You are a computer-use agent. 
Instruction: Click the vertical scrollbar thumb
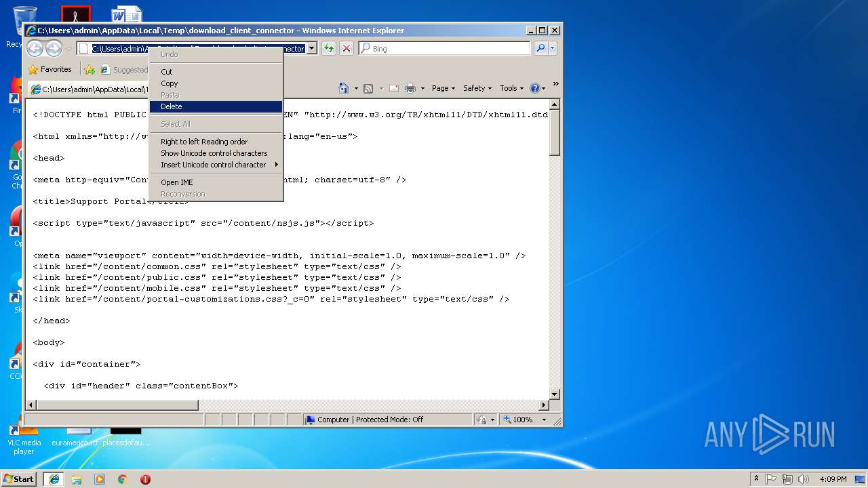554,133
